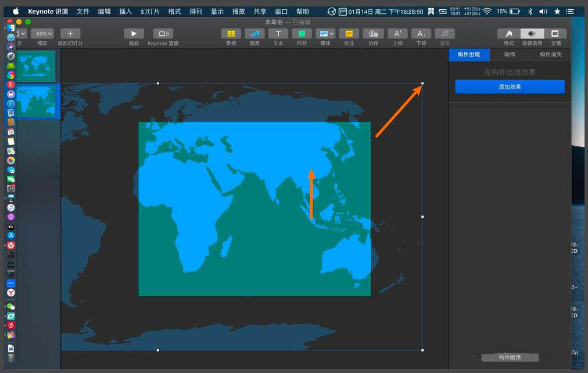588x373 pixels.
Task: Open Finder from the dock
Action: pyautogui.click(x=11, y=28)
